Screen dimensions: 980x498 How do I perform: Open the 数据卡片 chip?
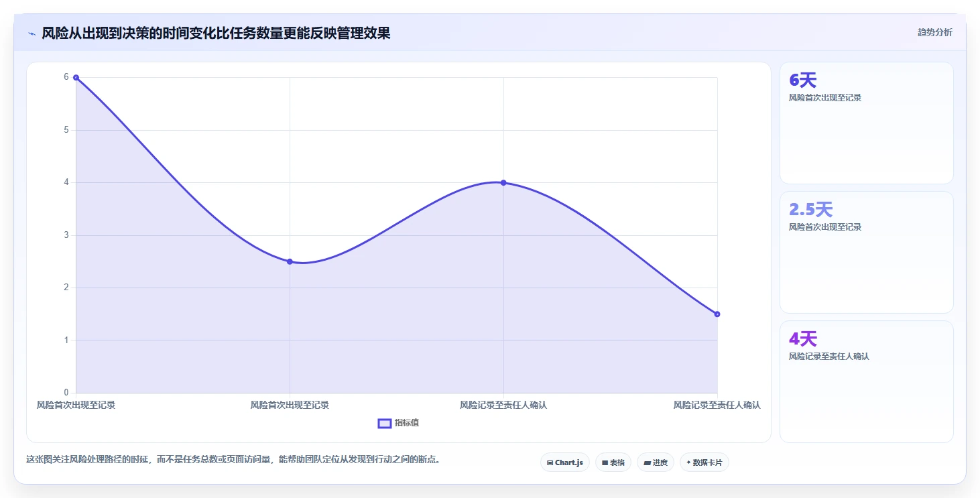[x=705, y=462]
